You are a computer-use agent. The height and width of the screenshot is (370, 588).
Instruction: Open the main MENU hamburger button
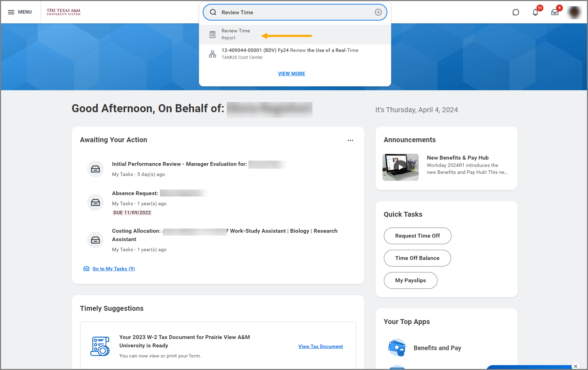[20, 12]
